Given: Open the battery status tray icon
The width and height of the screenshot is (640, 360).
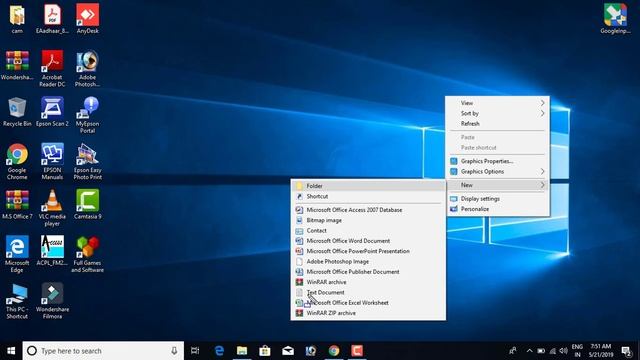Looking at the screenshot, I should (x=541, y=351).
